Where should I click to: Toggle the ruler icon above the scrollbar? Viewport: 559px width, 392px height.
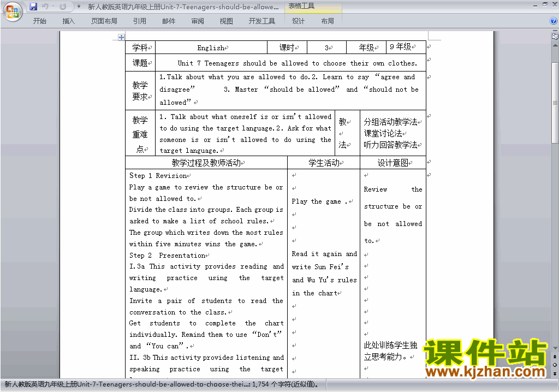click(555, 35)
